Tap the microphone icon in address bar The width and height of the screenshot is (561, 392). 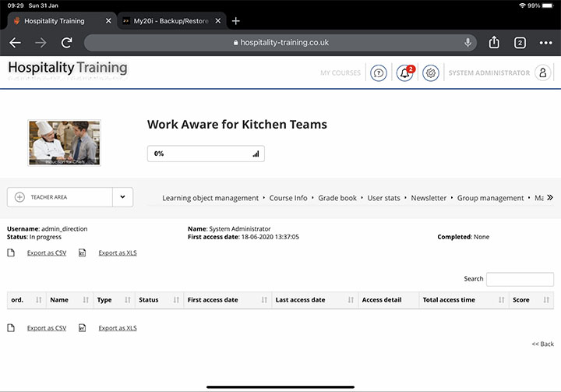468,43
